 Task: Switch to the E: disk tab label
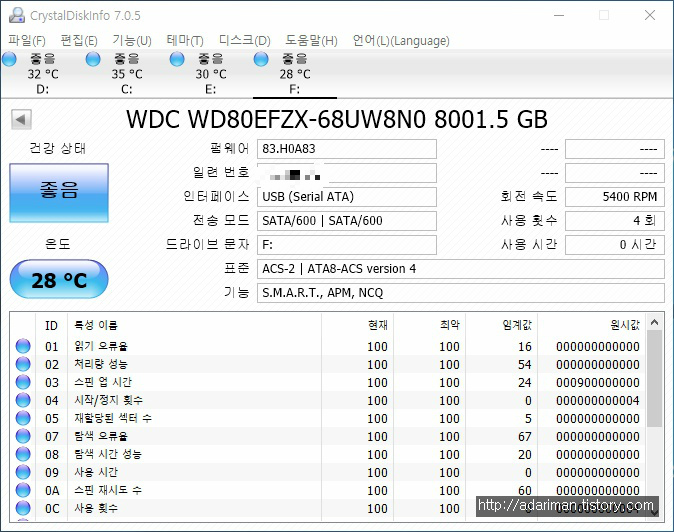(x=210, y=89)
